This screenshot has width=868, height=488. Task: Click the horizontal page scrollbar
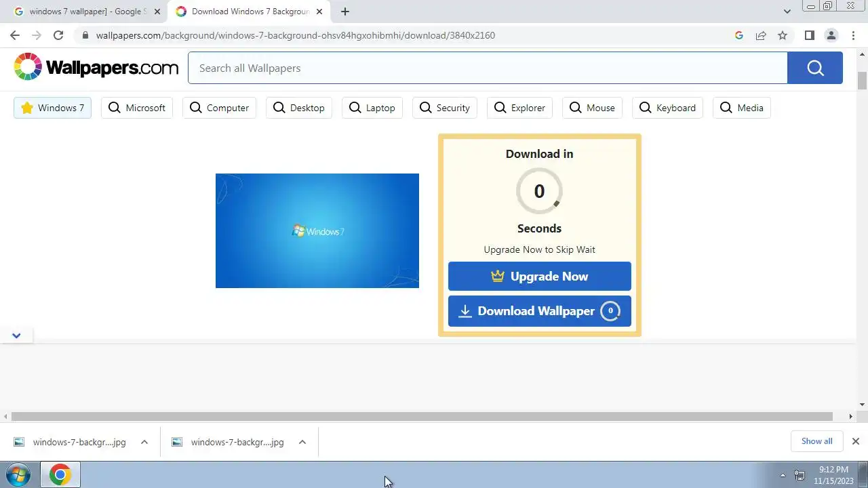pyautogui.click(x=422, y=416)
